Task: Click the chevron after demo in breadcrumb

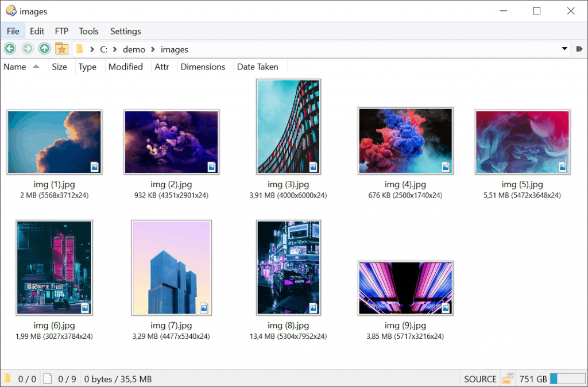Action: pyautogui.click(x=151, y=49)
